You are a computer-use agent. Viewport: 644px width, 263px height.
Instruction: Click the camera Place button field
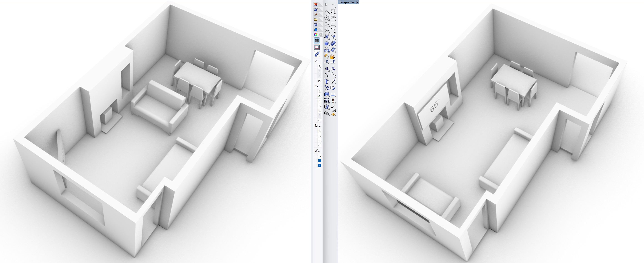(x=319, y=120)
